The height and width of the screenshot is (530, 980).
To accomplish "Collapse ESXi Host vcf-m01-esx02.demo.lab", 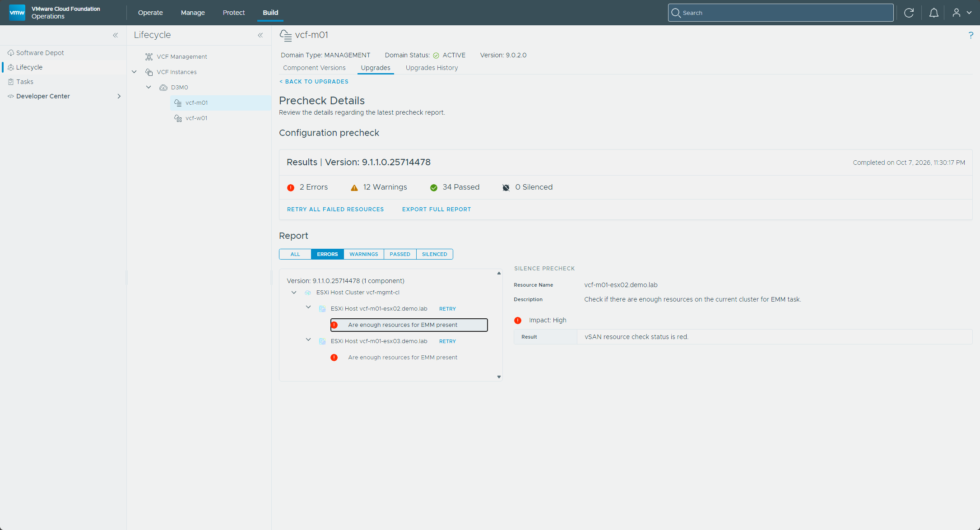I will [308, 307].
